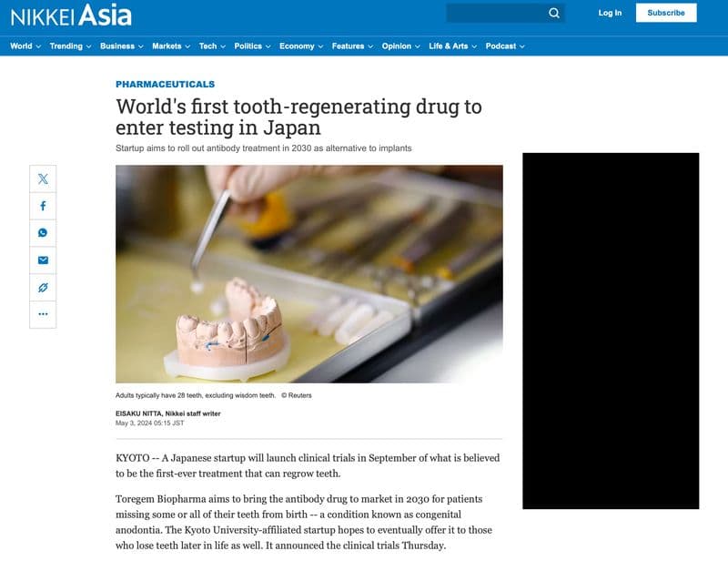Expand the Business menu dropdown

pos(122,46)
